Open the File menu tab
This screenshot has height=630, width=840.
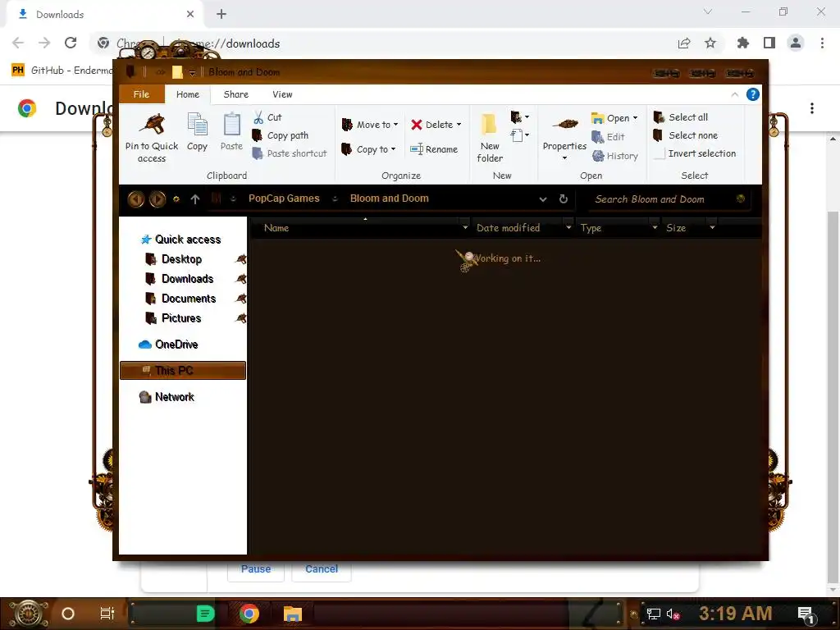click(141, 94)
